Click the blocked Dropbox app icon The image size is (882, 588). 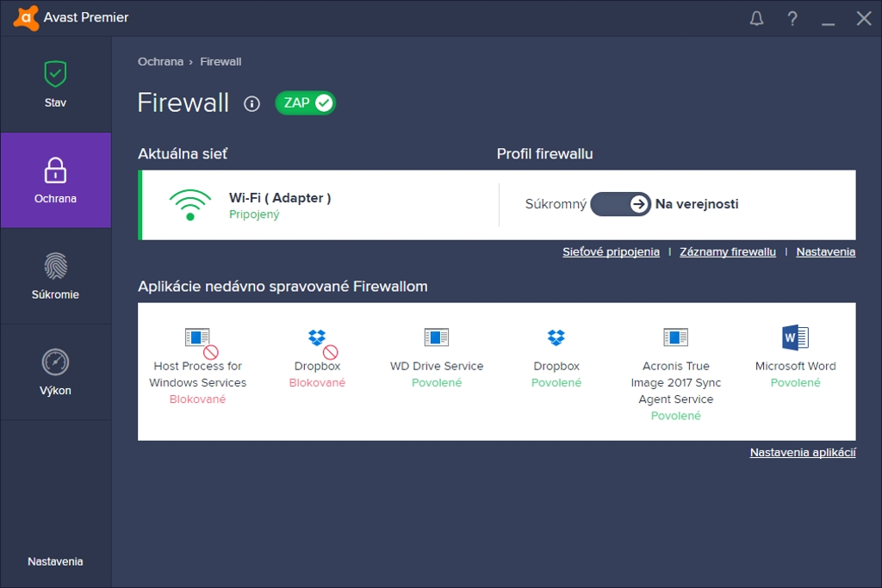tap(318, 338)
